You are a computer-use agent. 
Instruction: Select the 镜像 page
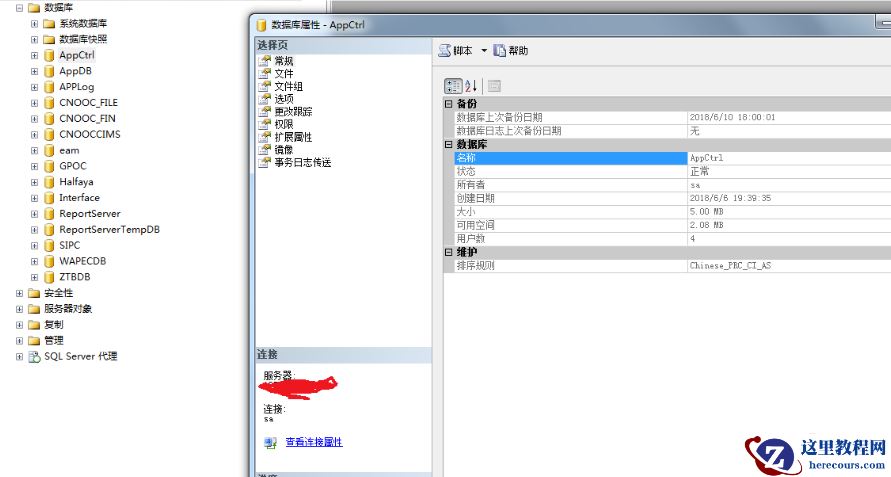click(284, 150)
